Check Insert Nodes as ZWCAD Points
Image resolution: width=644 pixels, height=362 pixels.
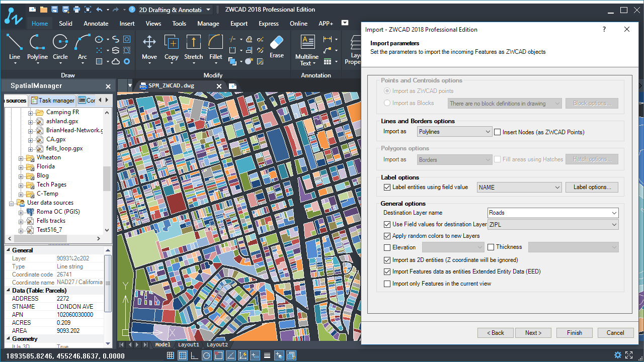(x=498, y=132)
